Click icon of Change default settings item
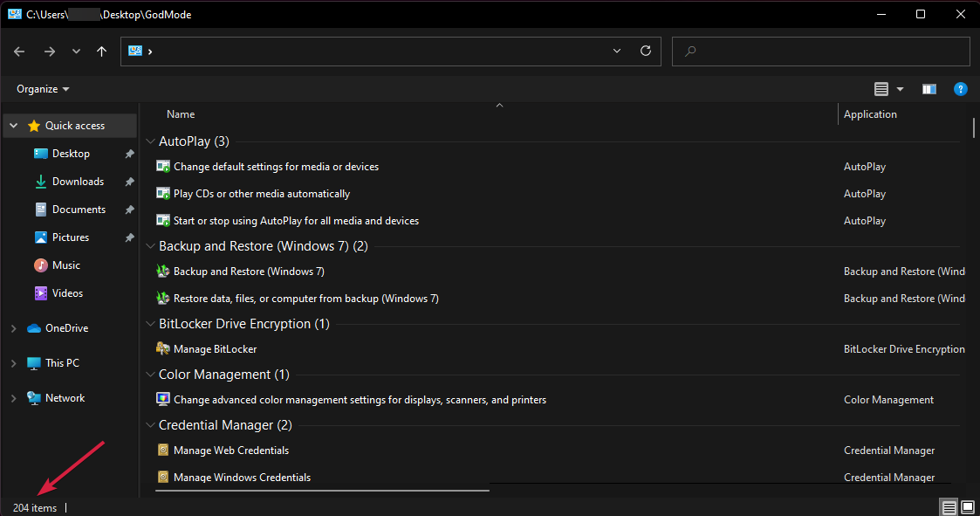Screen dimensions: 980x516 [x=163, y=167]
